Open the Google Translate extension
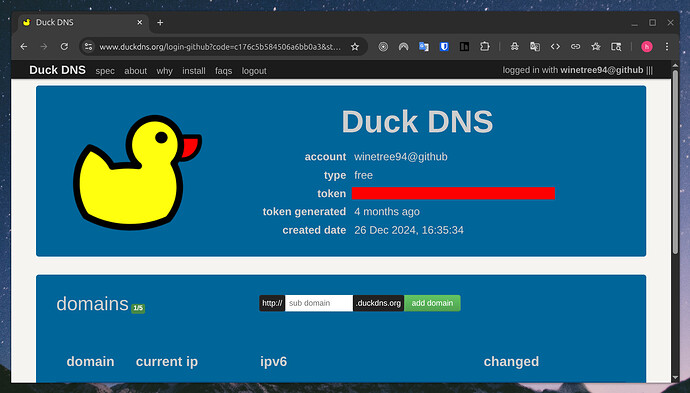 (x=424, y=47)
